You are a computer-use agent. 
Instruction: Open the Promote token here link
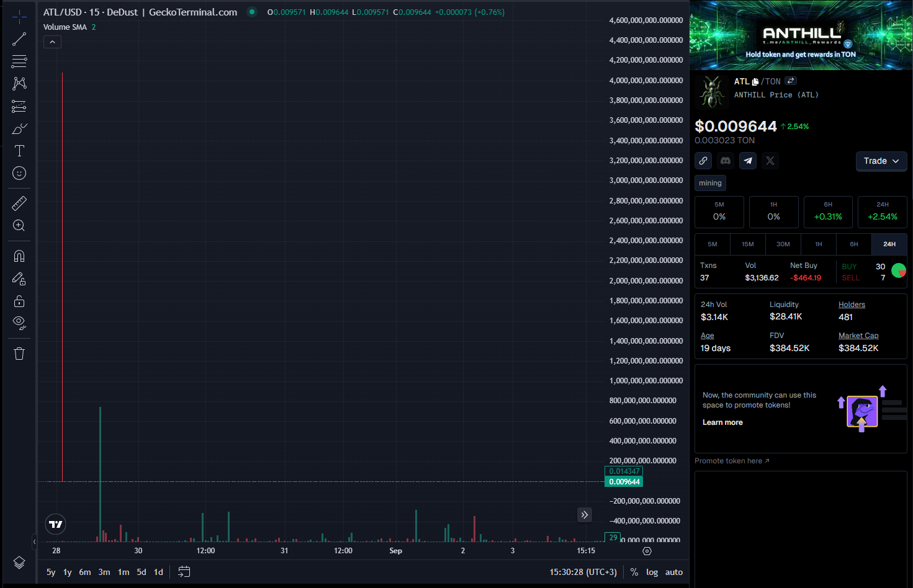click(732, 461)
